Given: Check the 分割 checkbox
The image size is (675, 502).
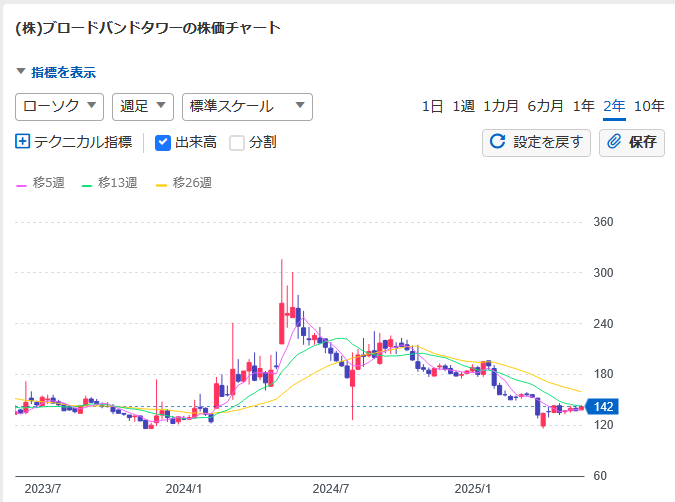Looking at the screenshot, I should point(237,143).
